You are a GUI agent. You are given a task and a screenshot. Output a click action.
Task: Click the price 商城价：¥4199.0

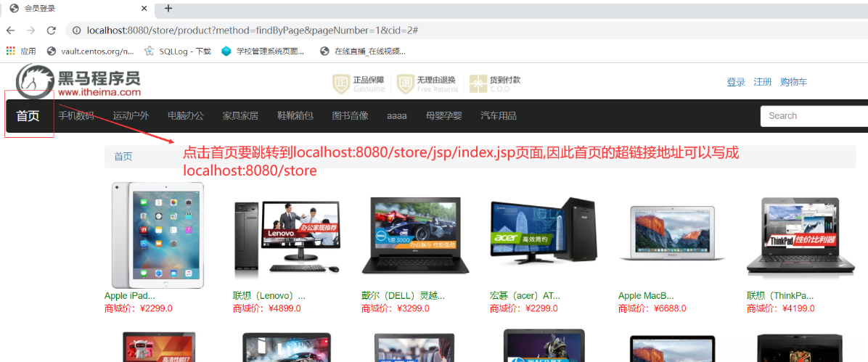(x=780, y=308)
